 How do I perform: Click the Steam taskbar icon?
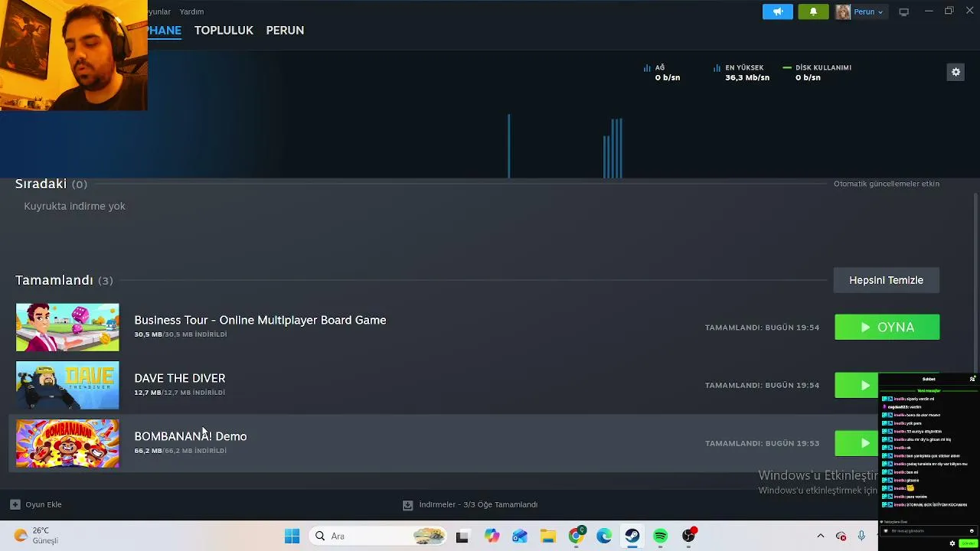tap(632, 536)
